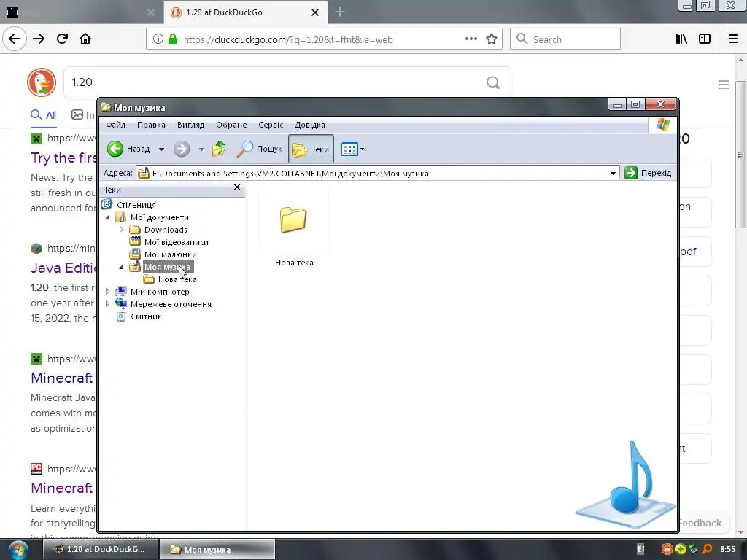Close the Folders (Теки) side pane

tap(237, 187)
